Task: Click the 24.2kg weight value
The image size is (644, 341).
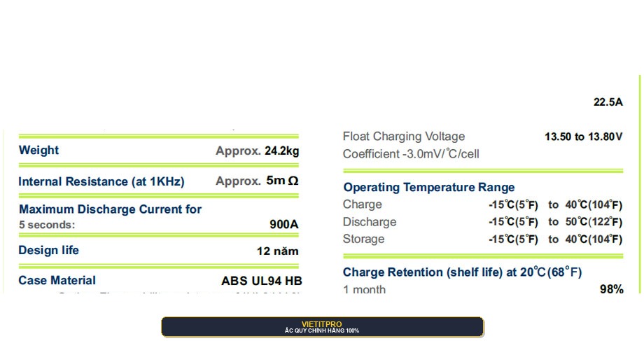Action: [x=281, y=151]
